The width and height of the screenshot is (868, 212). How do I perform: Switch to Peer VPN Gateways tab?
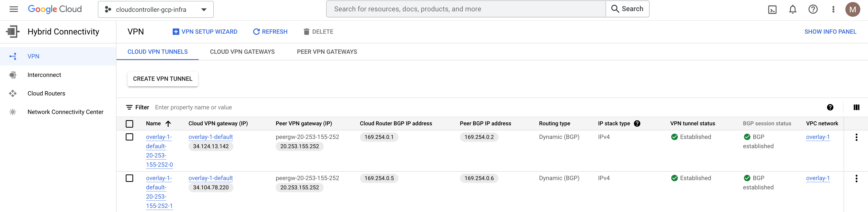tap(327, 51)
